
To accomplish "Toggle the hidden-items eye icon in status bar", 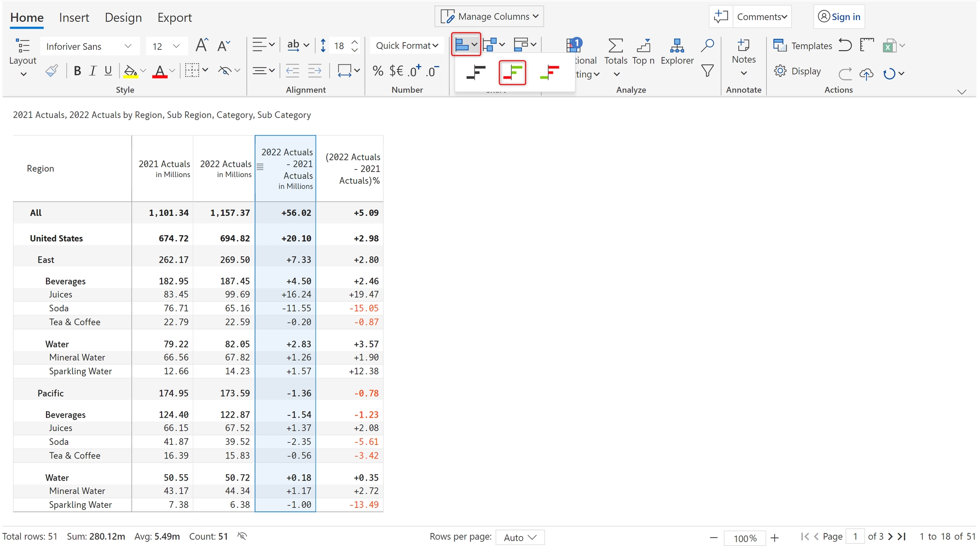I will 242,536.
